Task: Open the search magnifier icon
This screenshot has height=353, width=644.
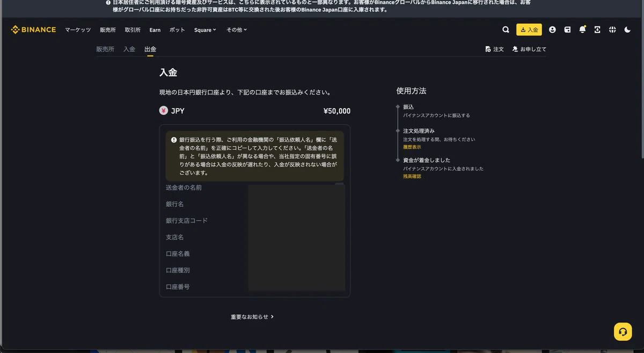Action: coord(506,30)
